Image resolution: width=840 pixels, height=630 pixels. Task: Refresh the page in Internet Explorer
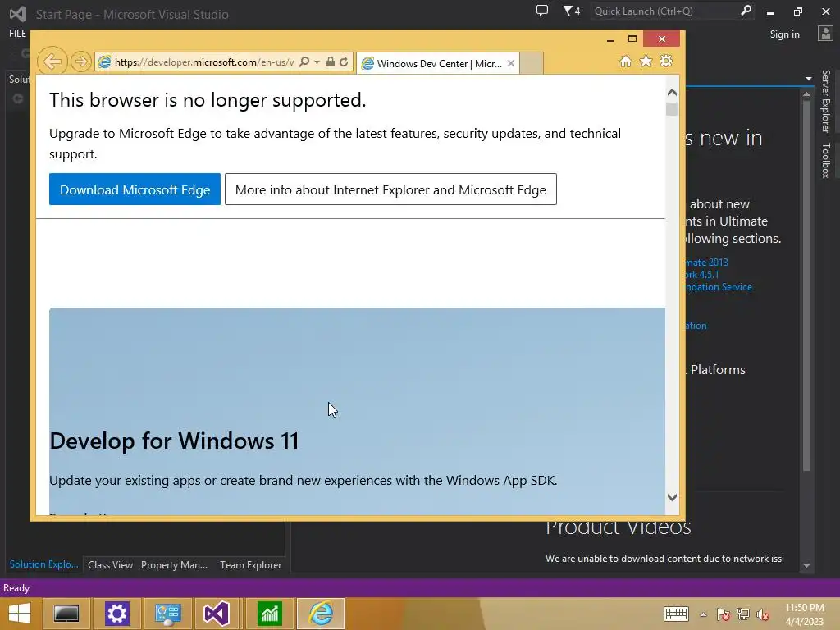[x=344, y=62]
